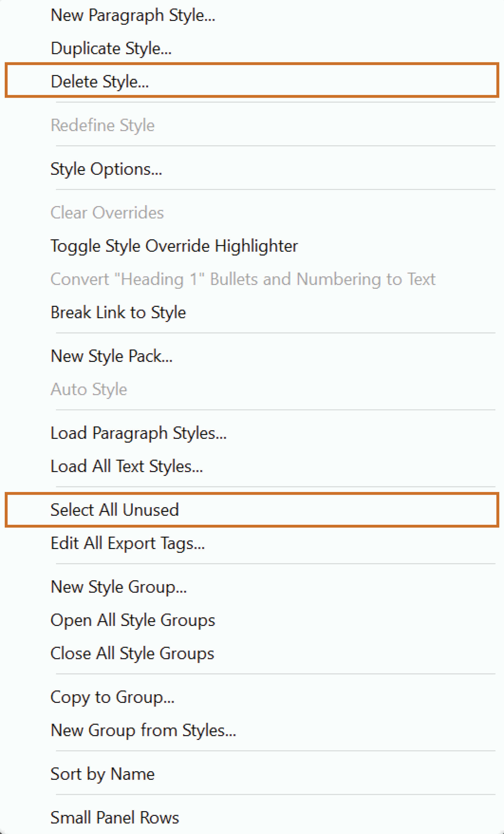
Task: Click the grayed-out Redefine Style entry
Action: (102, 125)
